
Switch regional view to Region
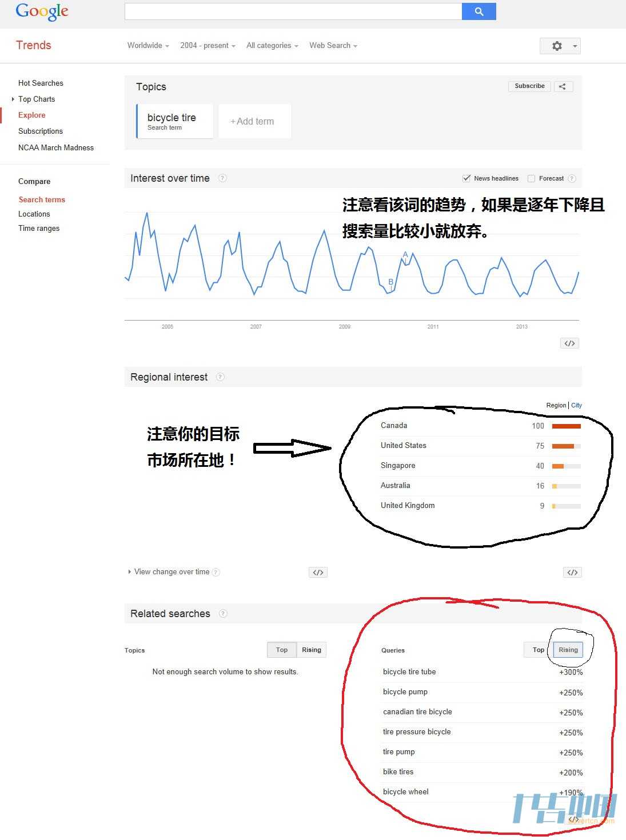pyautogui.click(x=556, y=405)
